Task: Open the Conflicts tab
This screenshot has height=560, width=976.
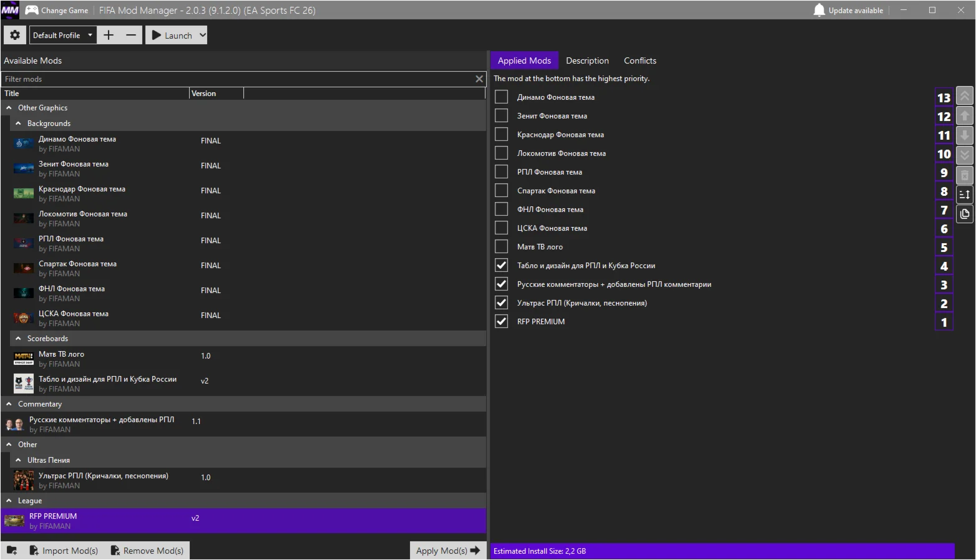Action: 640,60
